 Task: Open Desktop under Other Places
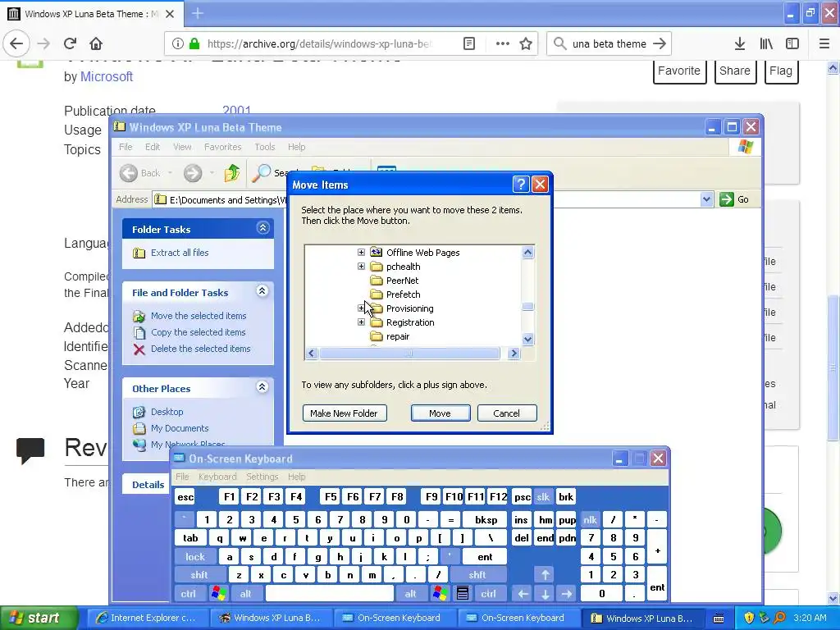[167, 412]
